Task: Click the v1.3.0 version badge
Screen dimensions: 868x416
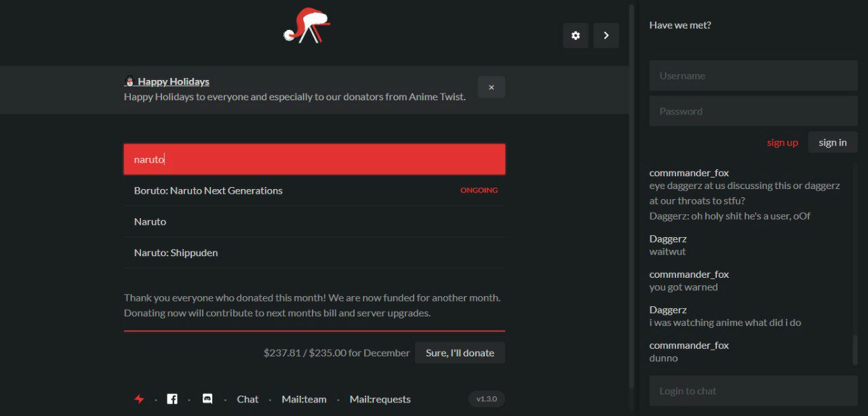Action: [486, 399]
